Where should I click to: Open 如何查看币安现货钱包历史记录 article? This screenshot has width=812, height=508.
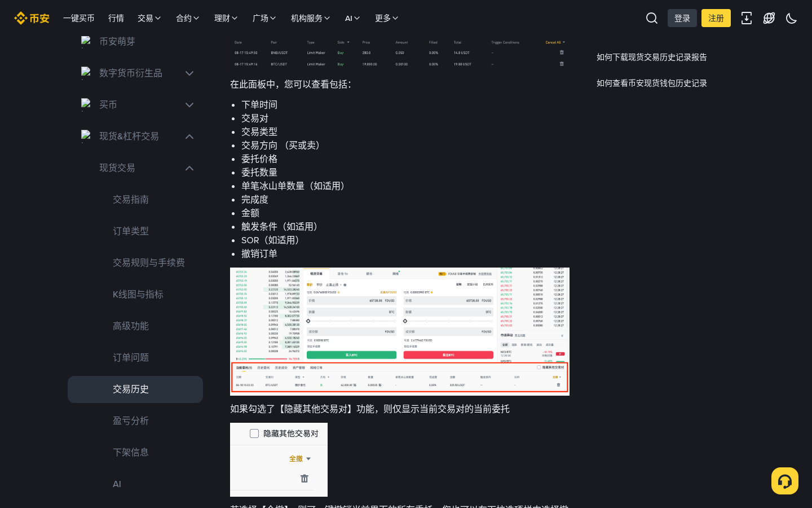pyautogui.click(x=652, y=83)
